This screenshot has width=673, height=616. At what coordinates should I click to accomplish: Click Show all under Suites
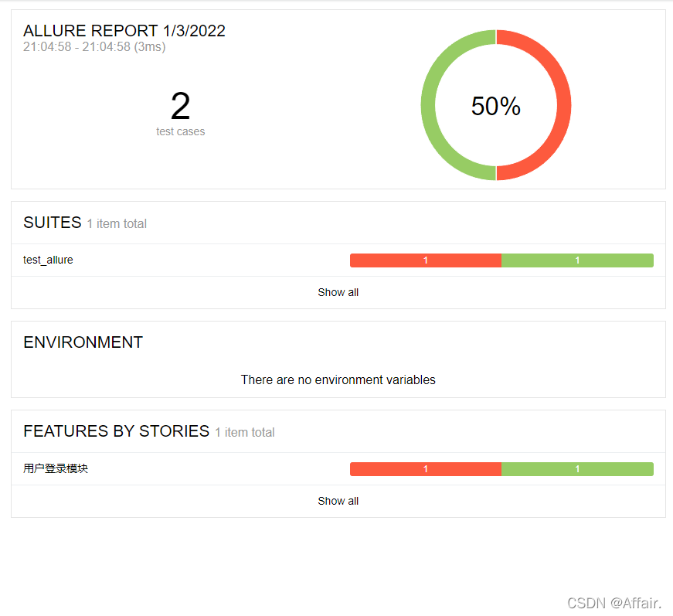pos(338,292)
